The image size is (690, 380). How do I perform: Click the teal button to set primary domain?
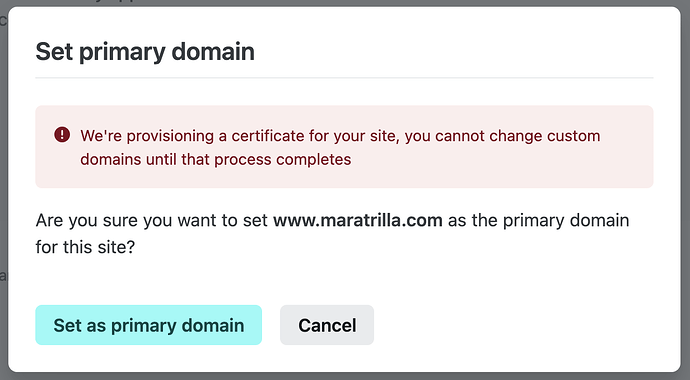point(149,325)
